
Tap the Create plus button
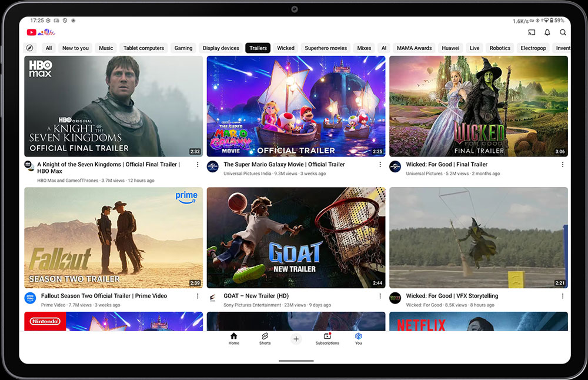pos(296,339)
